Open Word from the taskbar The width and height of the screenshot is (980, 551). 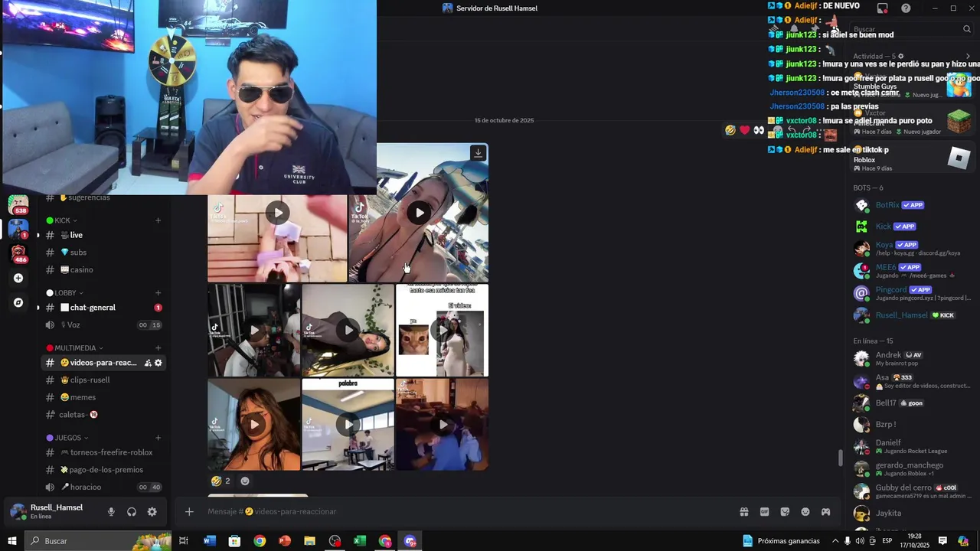[210, 541]
